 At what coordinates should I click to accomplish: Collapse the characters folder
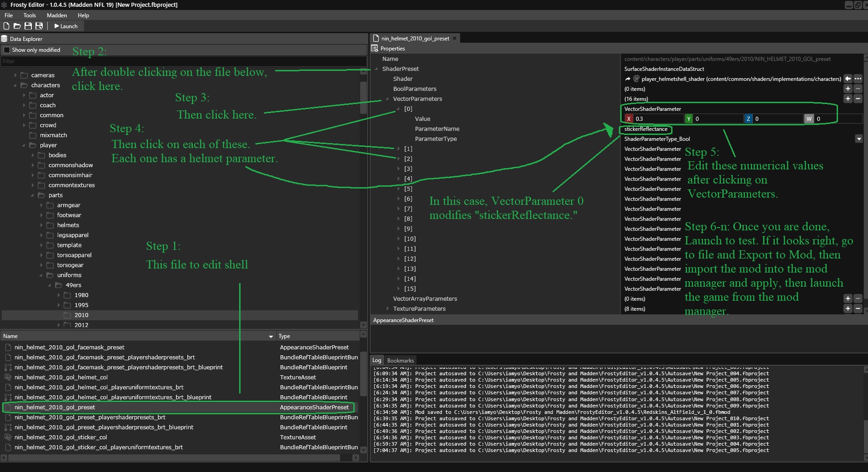click(15, 85)
